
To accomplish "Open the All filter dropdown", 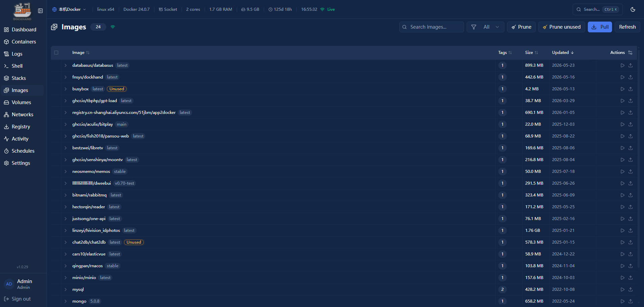I will (x=485, y=27).
